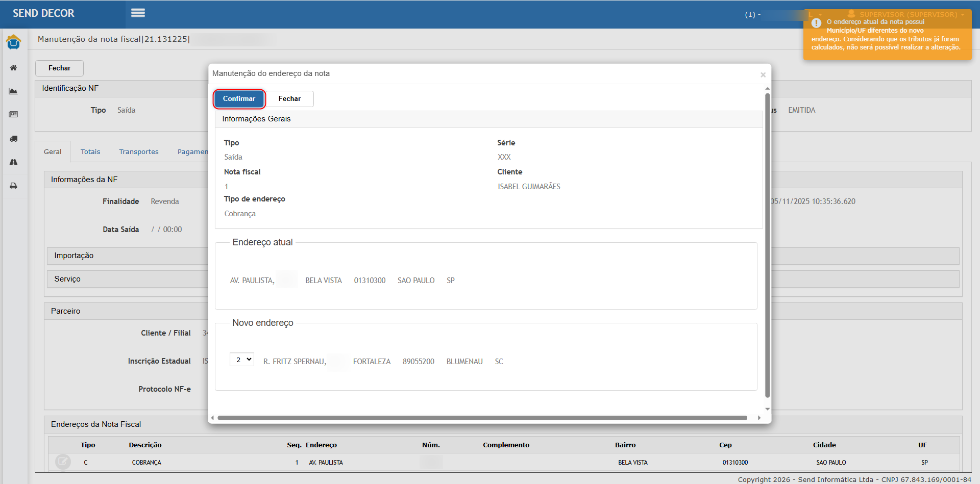
Task: Click the road icon in the sidebar
Action: pos(14,162)
